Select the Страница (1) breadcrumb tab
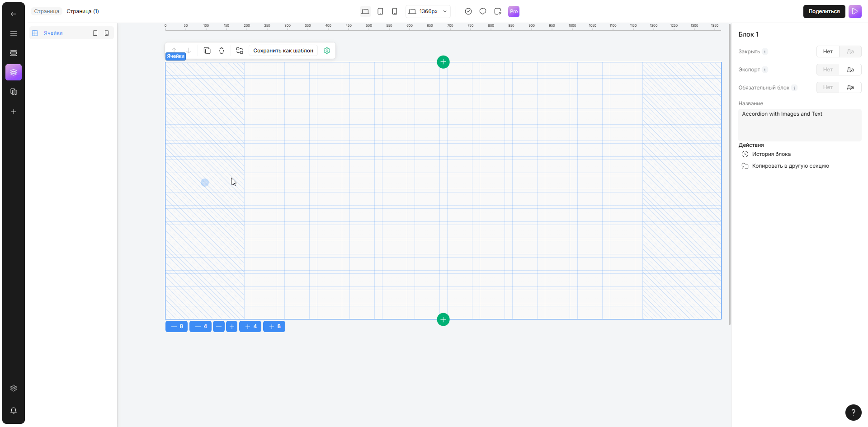This screenshot has height=427, width=868. click(x=83, y=11)
